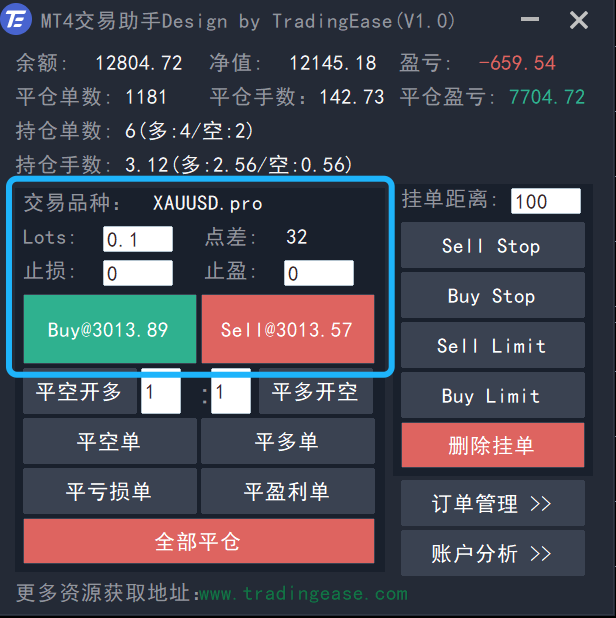Screen dimensions: 616x618
Task: Click the 平空单 button
Action: click(109, 441)
